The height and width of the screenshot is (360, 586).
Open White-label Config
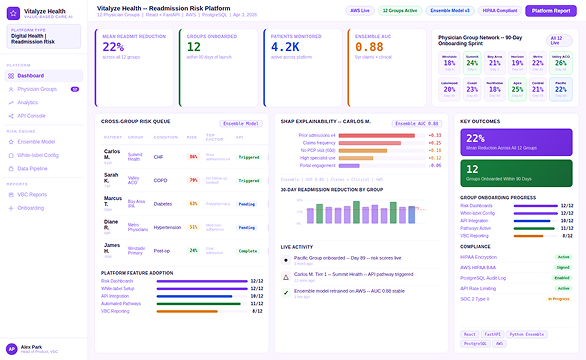44,156
